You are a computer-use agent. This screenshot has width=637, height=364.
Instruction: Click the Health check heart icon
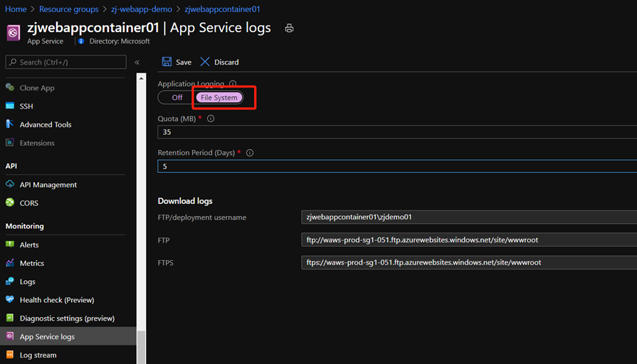tap(10, 299)
